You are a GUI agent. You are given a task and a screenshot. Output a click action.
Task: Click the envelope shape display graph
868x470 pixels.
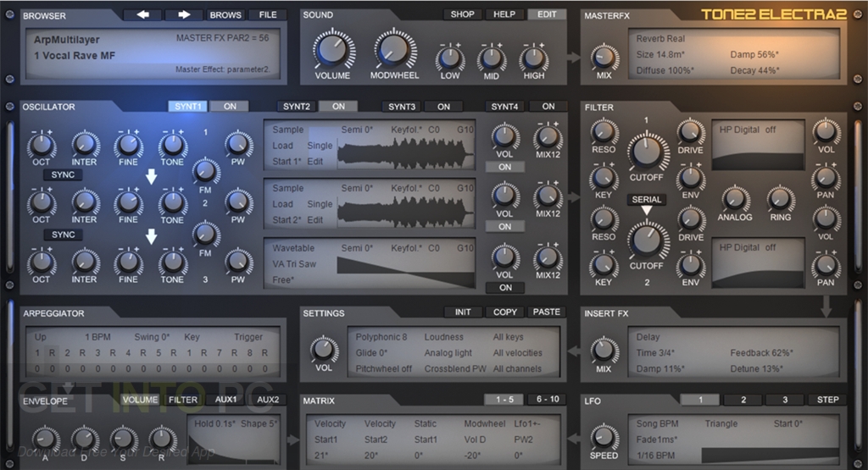point(234,447)
